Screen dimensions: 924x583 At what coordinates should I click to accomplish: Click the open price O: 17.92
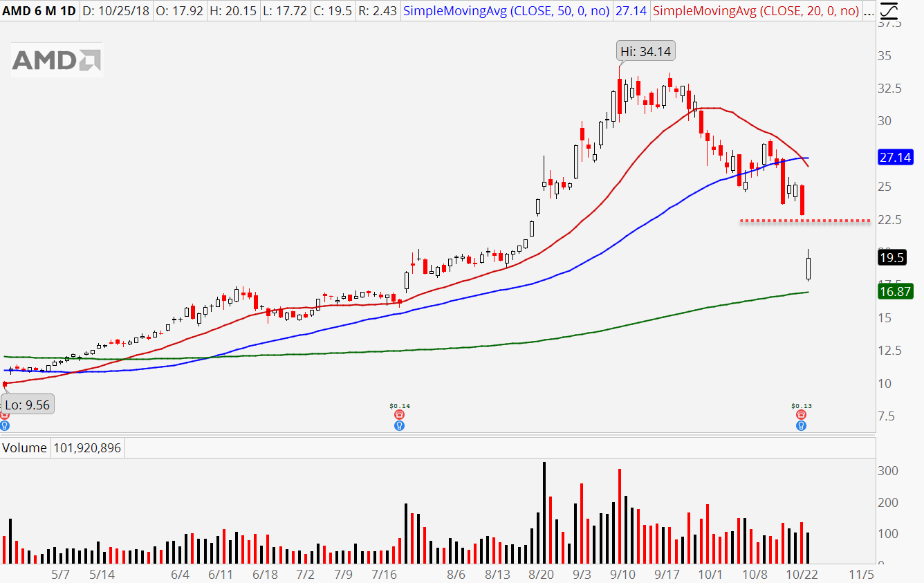181,11
